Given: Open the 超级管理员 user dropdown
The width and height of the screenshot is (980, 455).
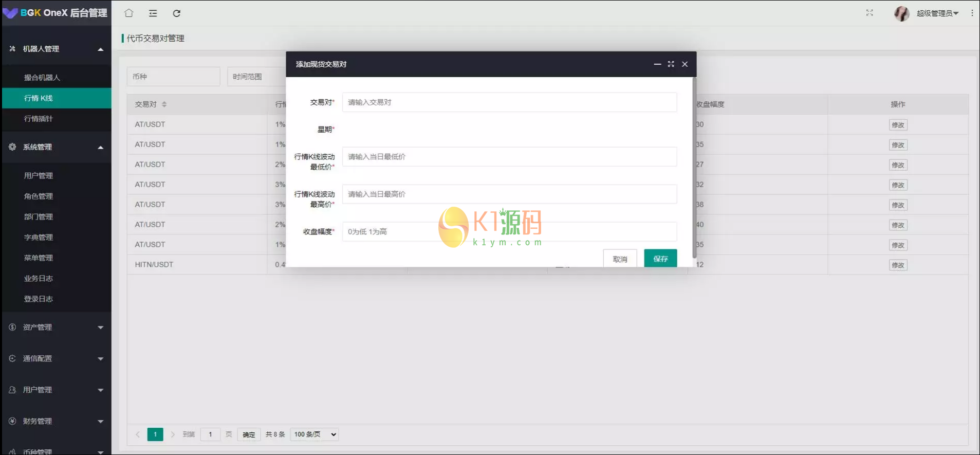Looking at the screenshot, I should (x=937, y=13).
